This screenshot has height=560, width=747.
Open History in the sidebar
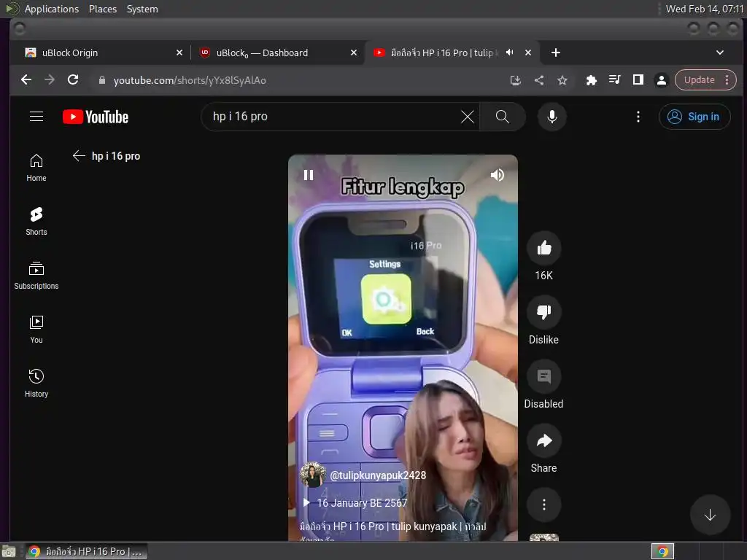[36, 383]
